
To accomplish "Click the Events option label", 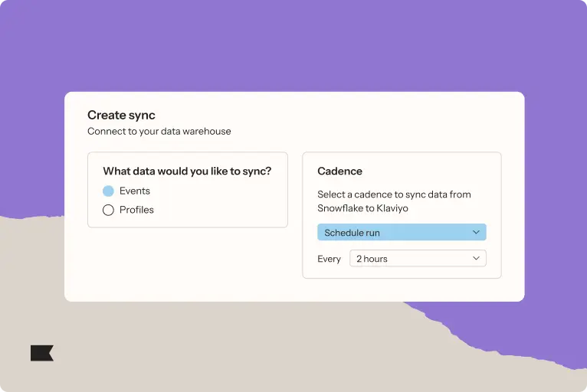I will [x=135, y=191].
